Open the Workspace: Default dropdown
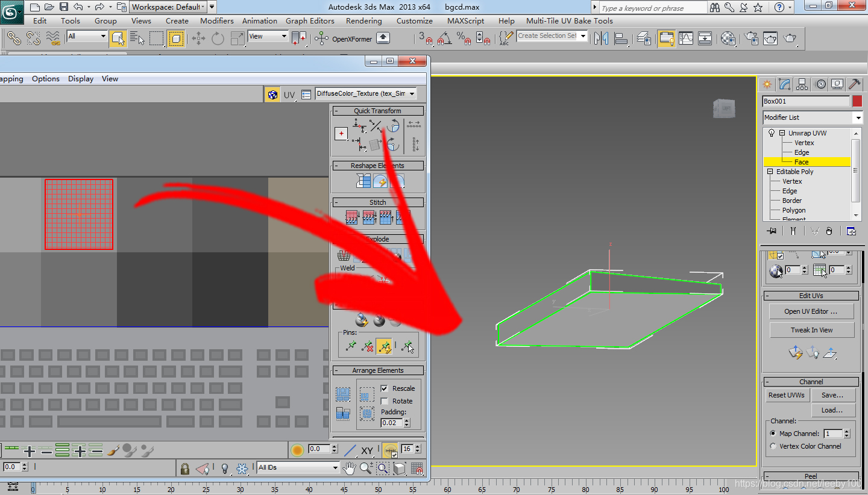Image resolution: width=868 pixels, height=495 pixels. point(168,7)
